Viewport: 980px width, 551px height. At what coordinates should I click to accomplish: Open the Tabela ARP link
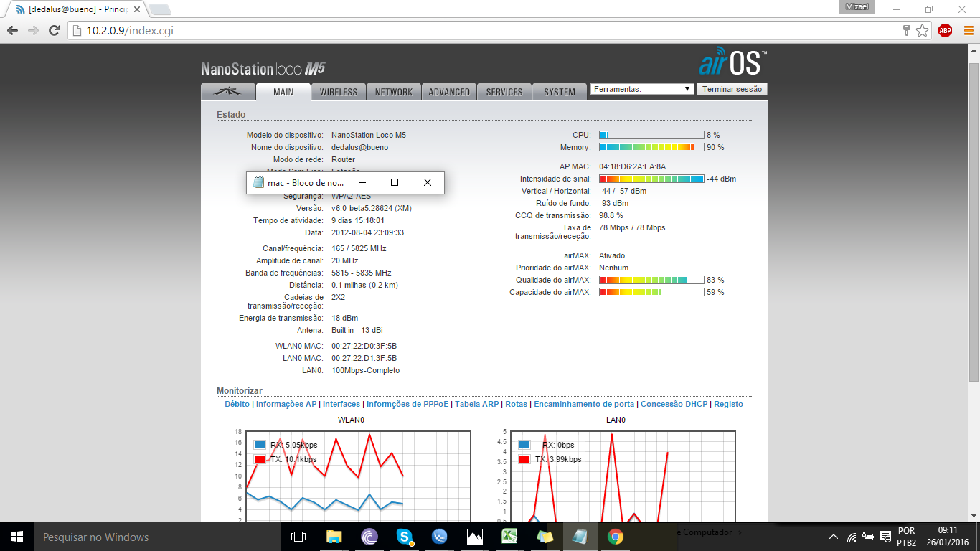476,404
